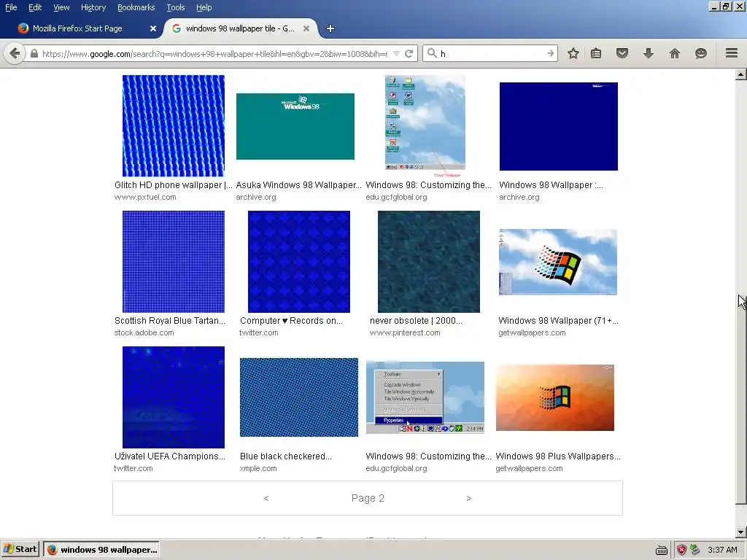Go to previous page with '<' link
The image size is (747, 560).
[266, 498]
